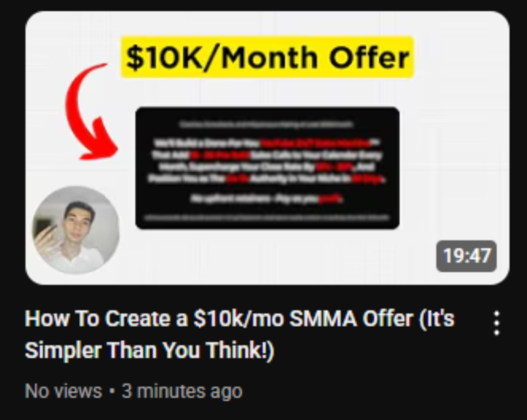Click the "No views" text
The width and height of the screenshot is (527, 420).
pos(63,391)
